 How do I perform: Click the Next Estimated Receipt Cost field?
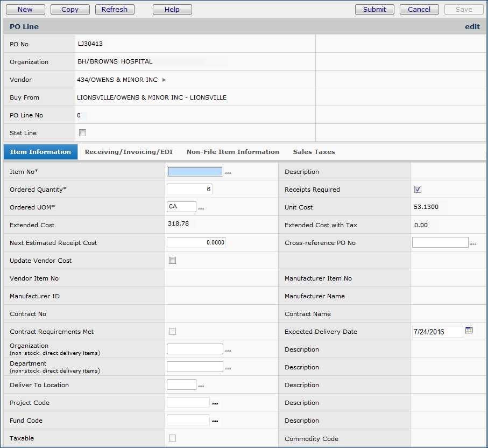point(196,242)
